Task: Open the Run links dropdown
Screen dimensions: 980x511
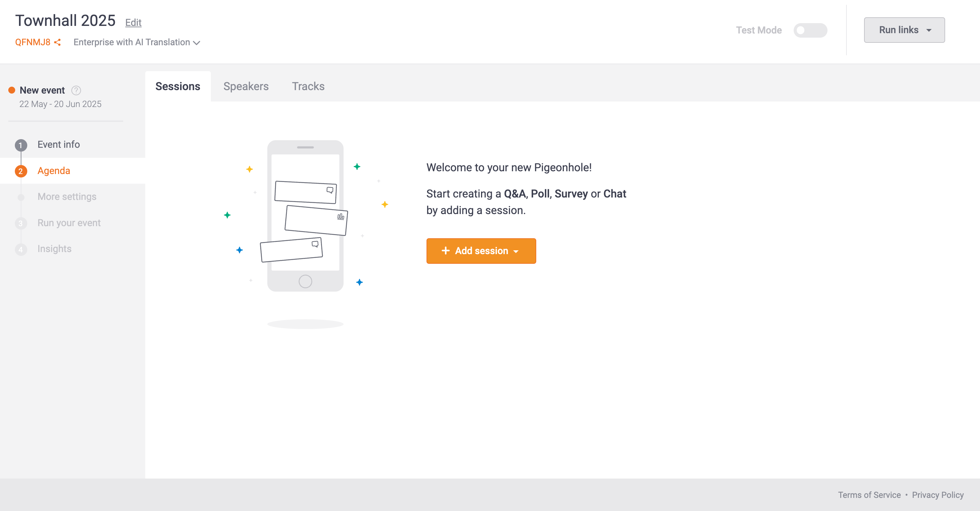Action: [904, 30]
